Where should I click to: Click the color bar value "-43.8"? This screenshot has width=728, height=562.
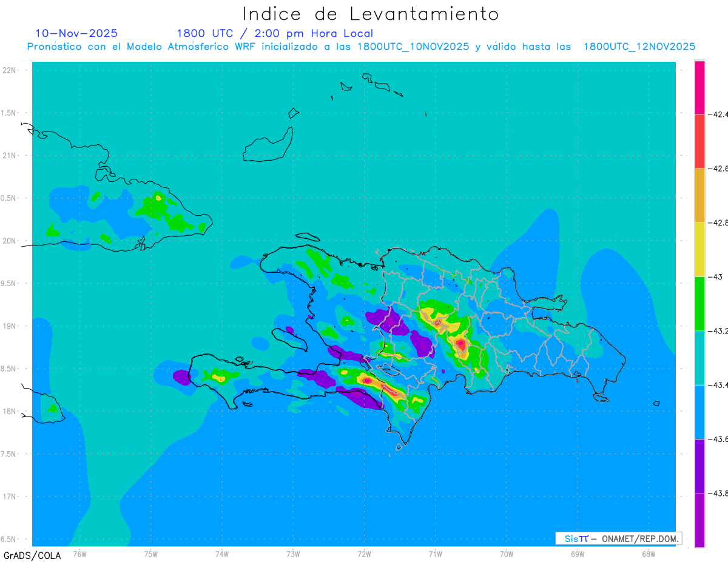pos(718,493)
